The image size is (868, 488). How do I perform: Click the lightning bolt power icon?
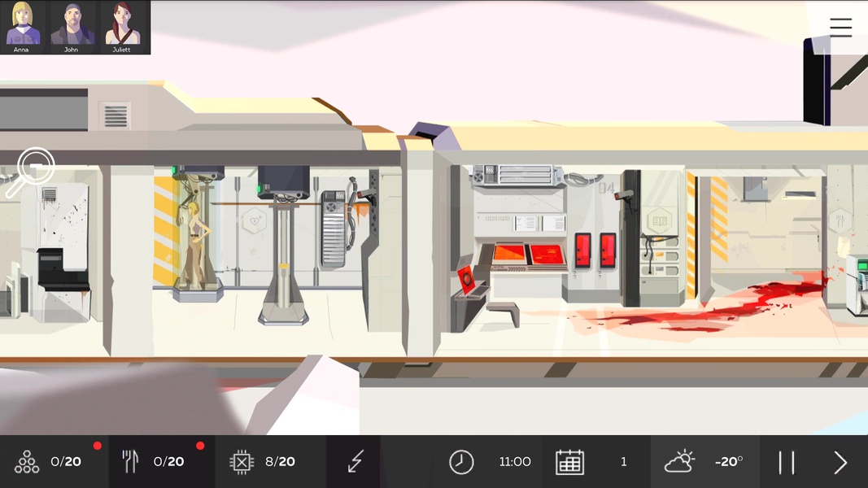tap(355, 461)
